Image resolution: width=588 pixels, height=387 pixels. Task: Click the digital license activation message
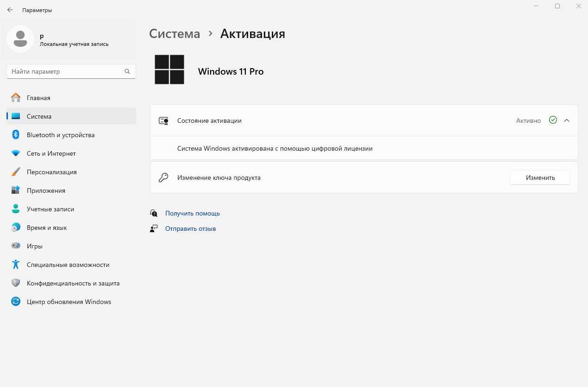click(x=275, y=148)
